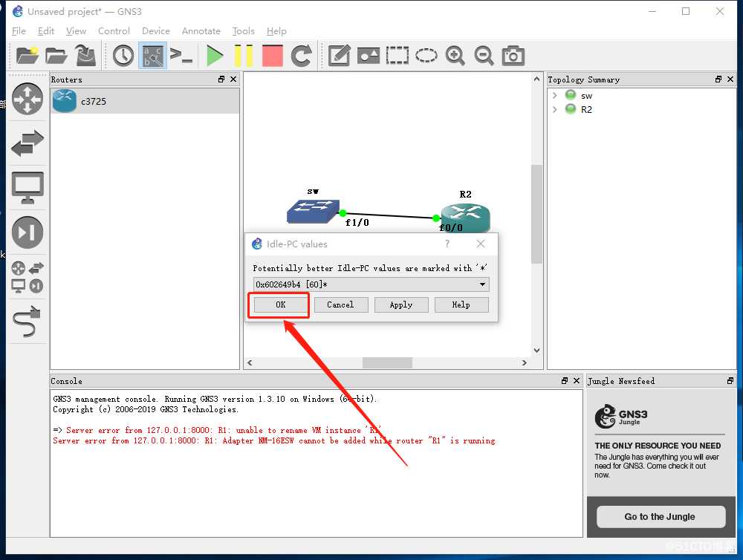Float the Jungle Newsfeed panel
The width and height of the screenshot is (743, 560).
coord(730,380)
